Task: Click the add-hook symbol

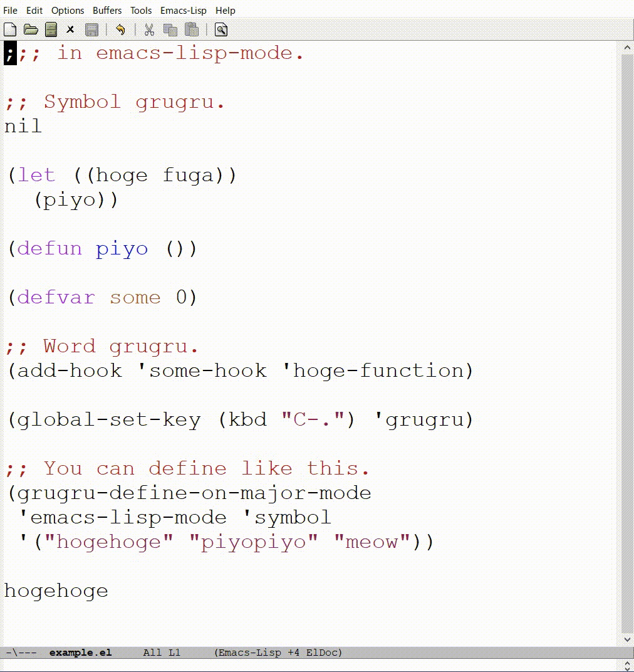Action: pyautogui.click(x=70, y=370)
